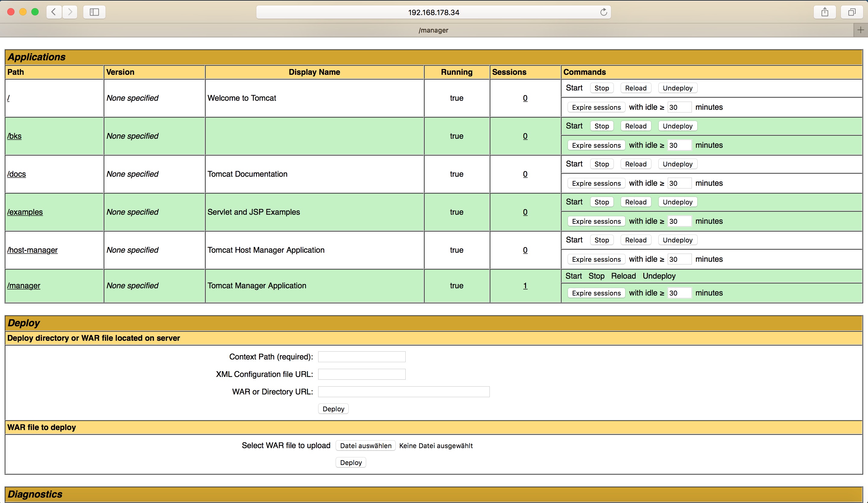Select 'Servlet and JSP Examples' text
The image size is (868, 503).
pos(254,212)
